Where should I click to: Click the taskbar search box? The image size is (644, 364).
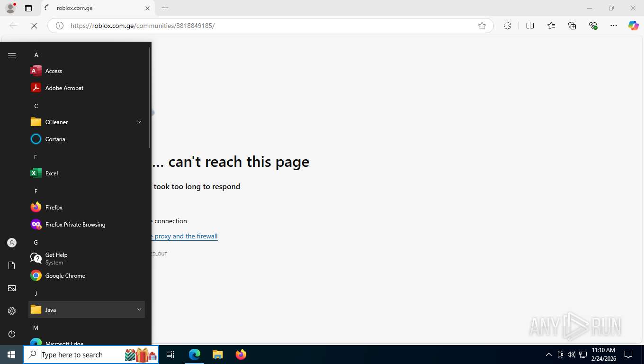click(91, 355)
